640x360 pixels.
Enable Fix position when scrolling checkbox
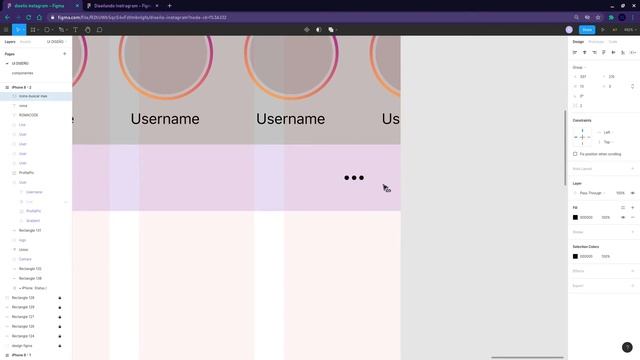pos(575,154)
